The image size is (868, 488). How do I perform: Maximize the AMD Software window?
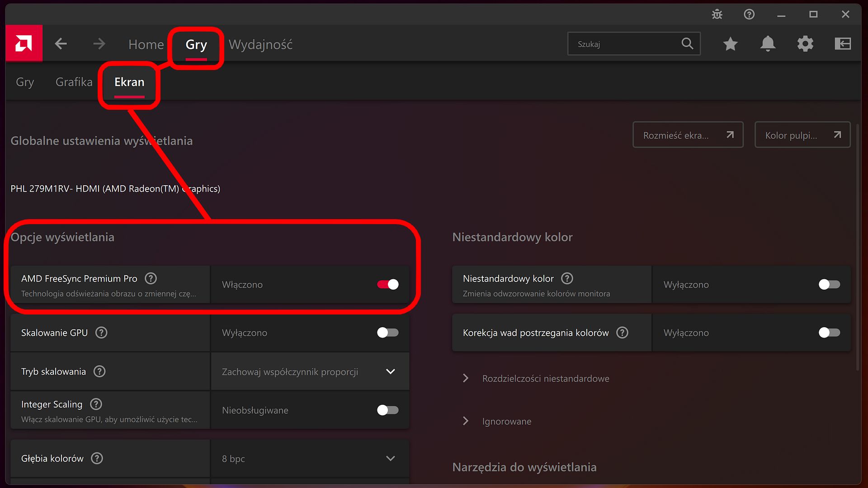(813, 14)
